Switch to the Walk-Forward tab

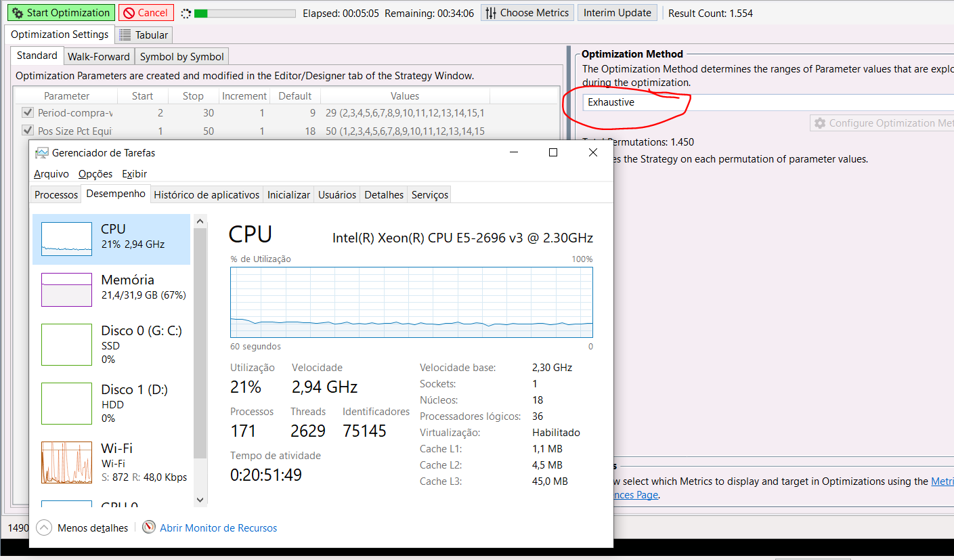tap(98, 57)
